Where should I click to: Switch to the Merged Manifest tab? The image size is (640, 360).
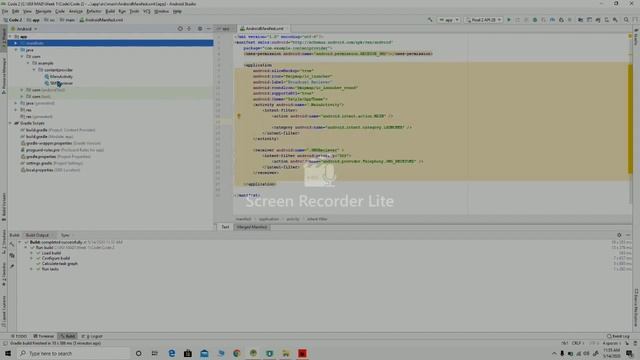[251, 227]
